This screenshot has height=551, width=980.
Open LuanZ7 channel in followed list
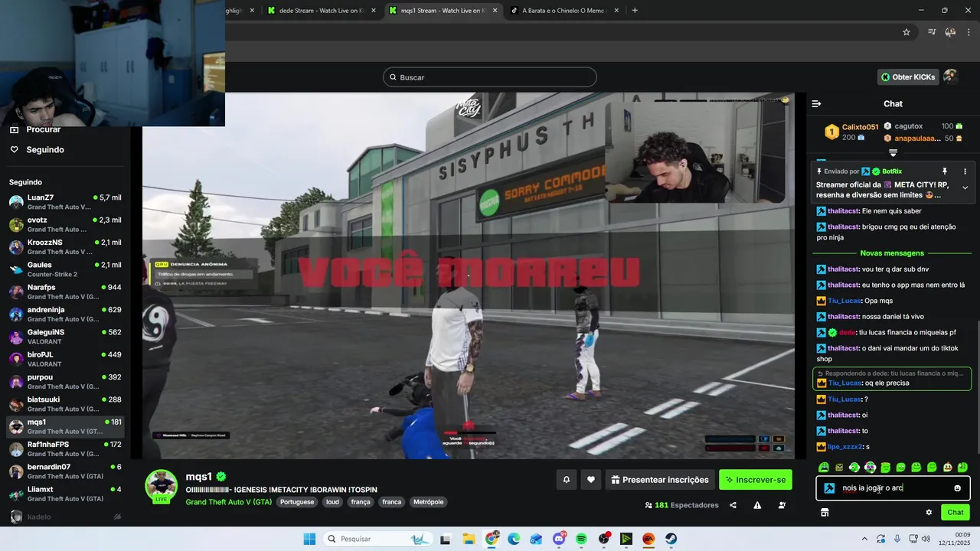pos(65,202)
